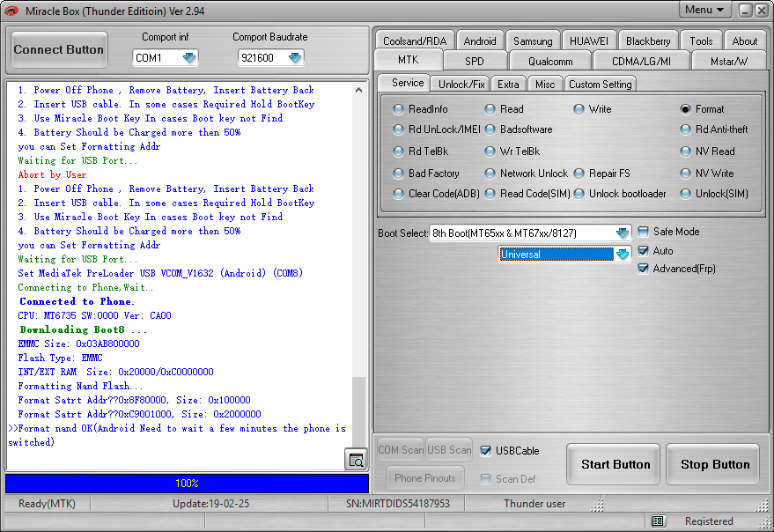The image size is (774, 532).
Task: Switch to the Qualcomm tab
Action: 550,62
